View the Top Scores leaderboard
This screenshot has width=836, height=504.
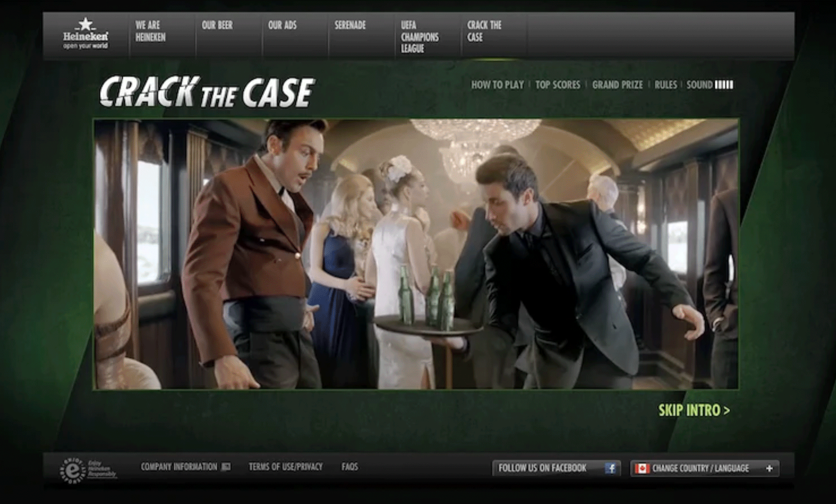click(557, 85)
